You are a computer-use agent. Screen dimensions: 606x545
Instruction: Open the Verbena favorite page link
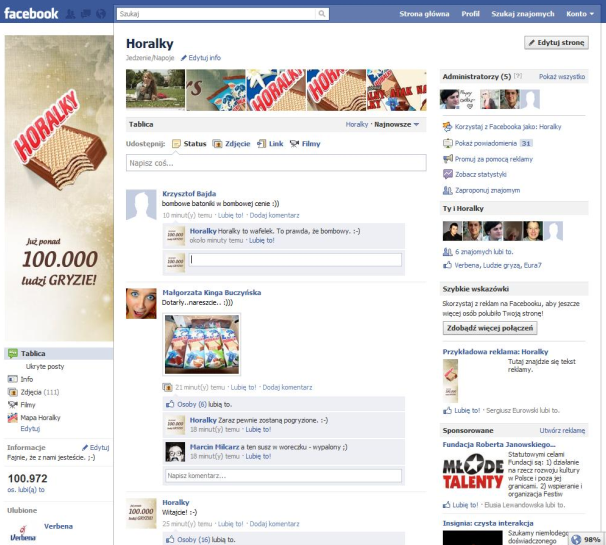(x=58, y=526)
